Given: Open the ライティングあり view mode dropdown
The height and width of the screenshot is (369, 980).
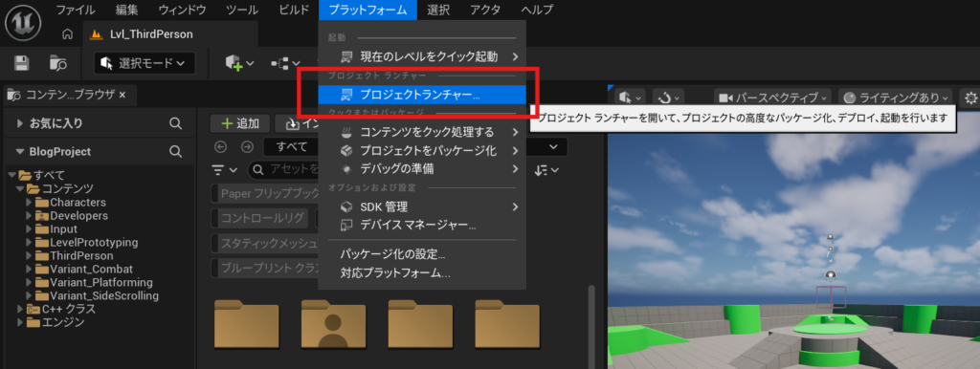Looking at the screenshot, I should click(896, 98).
